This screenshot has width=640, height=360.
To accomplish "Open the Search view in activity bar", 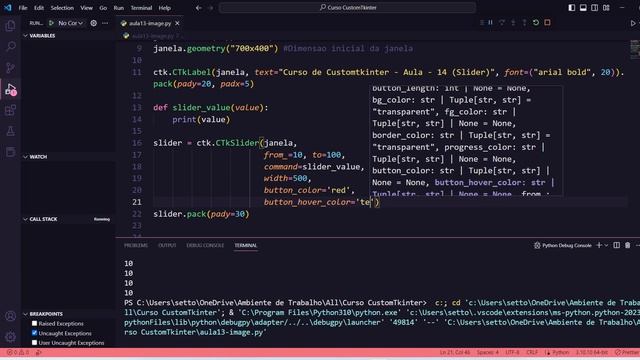I will pyautogui.click(x=11, y=47).
